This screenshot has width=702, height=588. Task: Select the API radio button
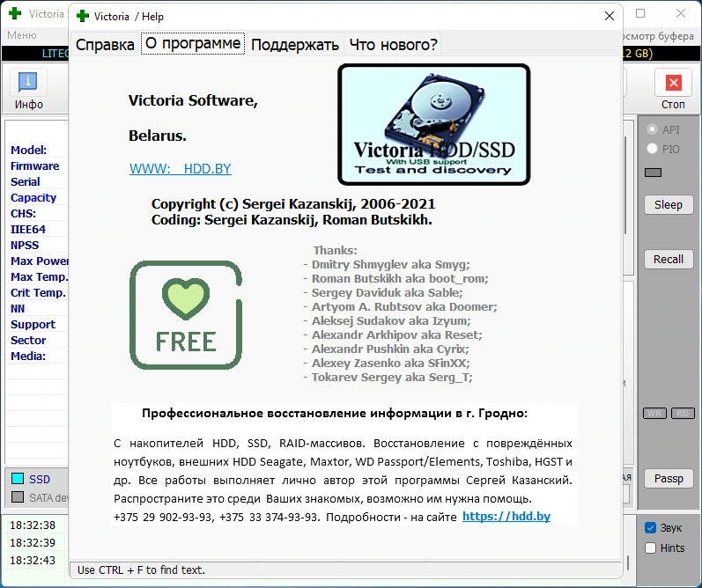[x=652, y=129]
